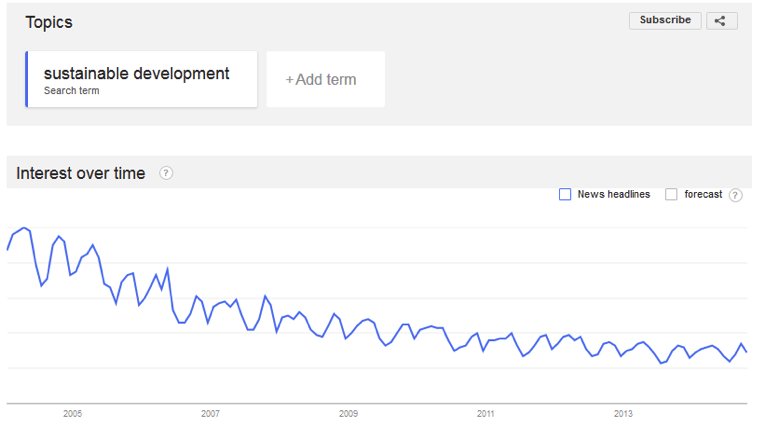Click the 'Interest over time' section title
The width and height of the screenshot is (758, 424).
(80, 173)
